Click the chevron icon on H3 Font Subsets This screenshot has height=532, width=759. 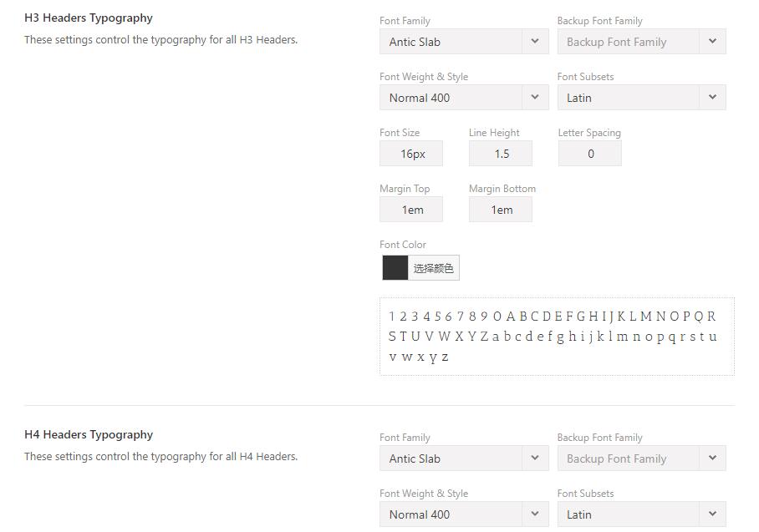[712, 98]
